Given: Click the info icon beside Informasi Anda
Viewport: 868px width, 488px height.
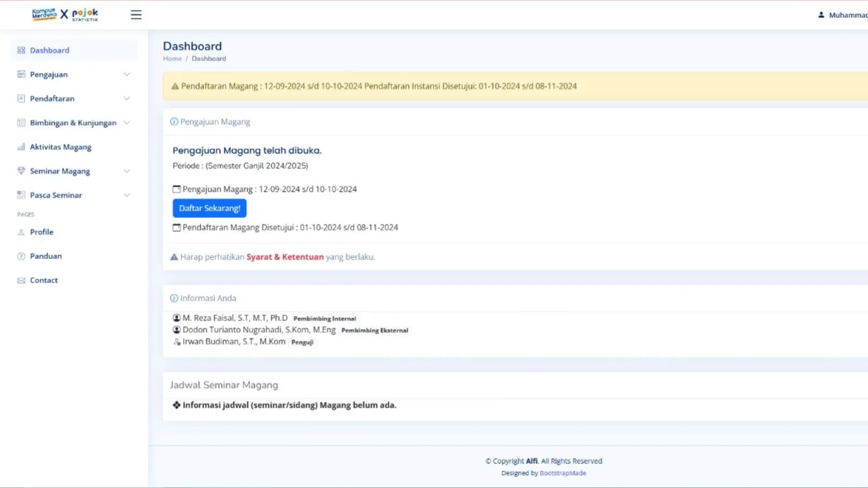Looking at the screenshot, I should pos(174,298).
